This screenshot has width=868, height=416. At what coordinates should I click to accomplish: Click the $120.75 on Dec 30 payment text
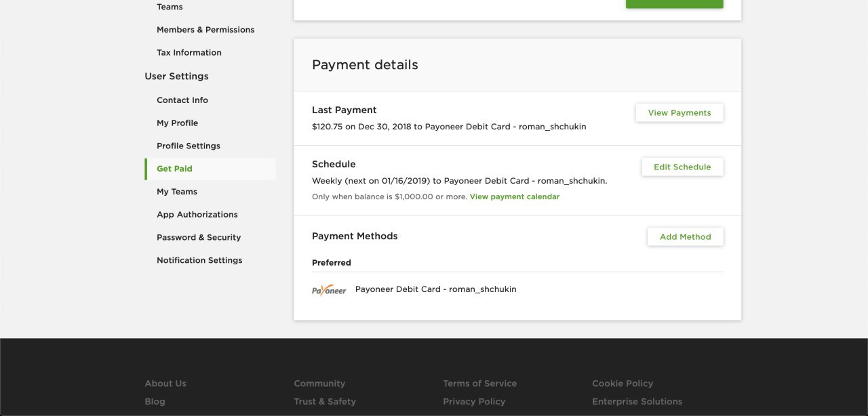point(449,127)
